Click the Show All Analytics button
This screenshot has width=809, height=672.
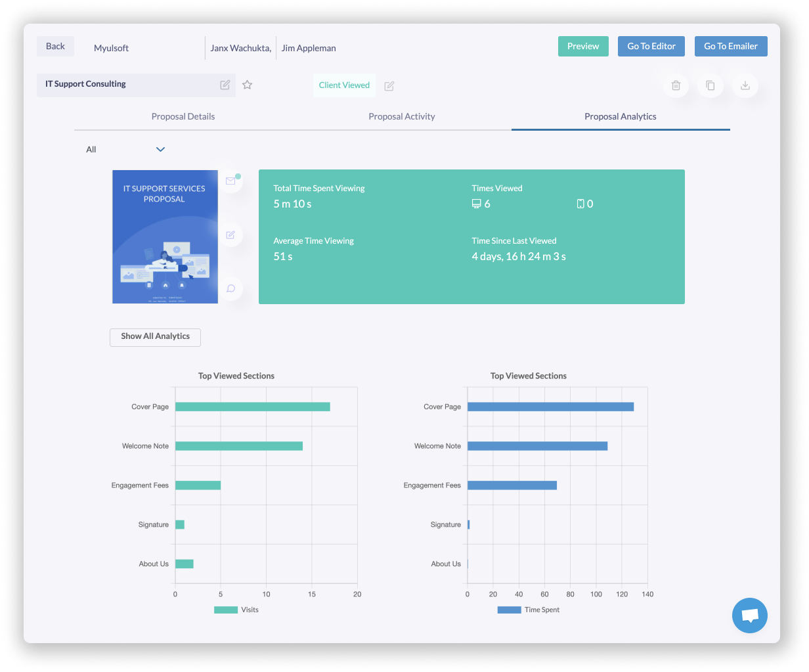point(155,336)
